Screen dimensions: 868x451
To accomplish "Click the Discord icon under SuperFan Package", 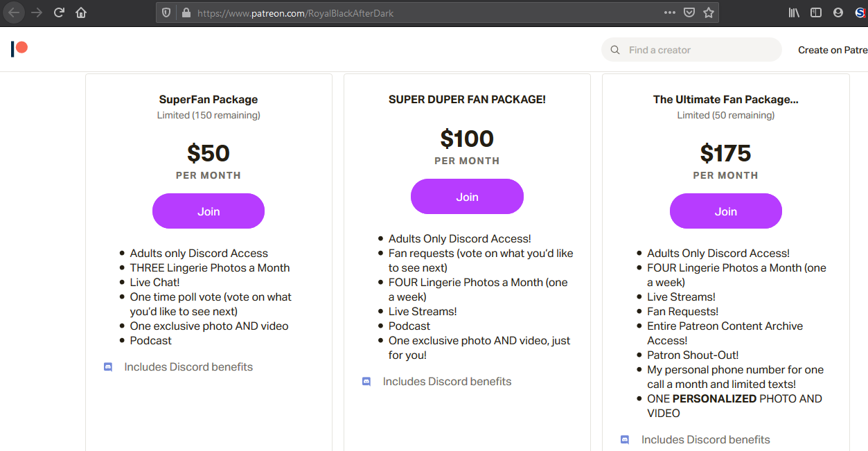I will pyautogui.click(x=108, y=367).
